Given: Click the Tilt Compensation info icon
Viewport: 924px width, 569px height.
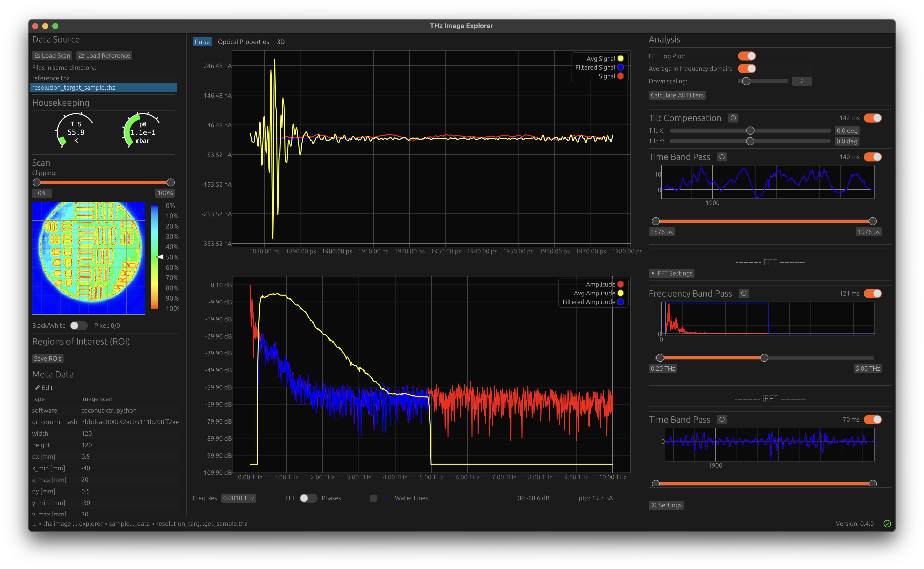Looking at the screenshot, I should click(x=733, y=118).
